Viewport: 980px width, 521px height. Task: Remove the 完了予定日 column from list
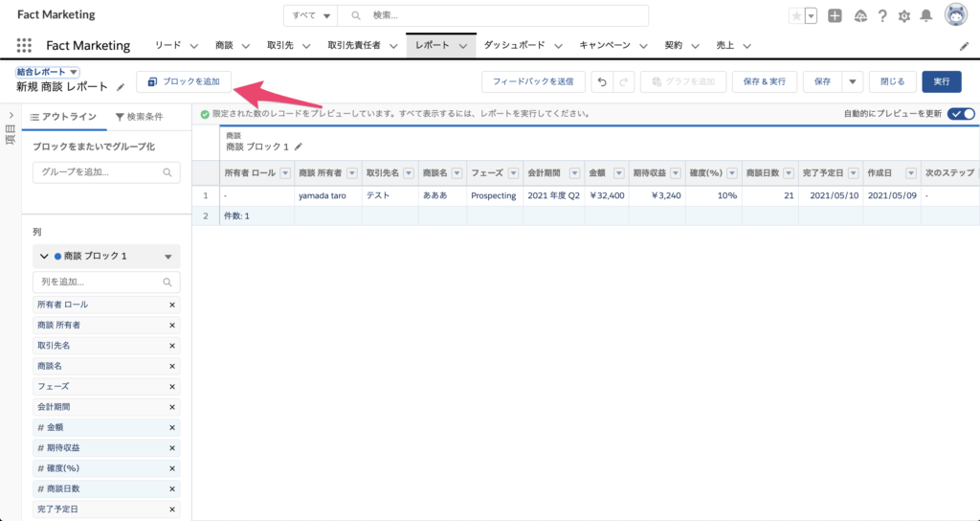(x=172, y=510)
